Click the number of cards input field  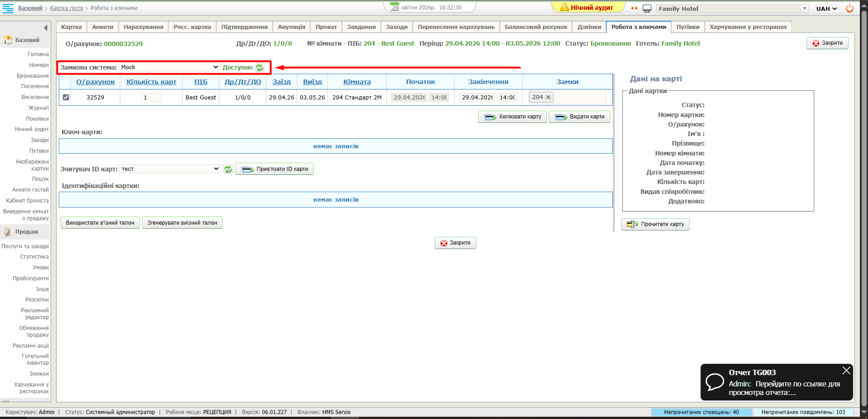(151, 98)
